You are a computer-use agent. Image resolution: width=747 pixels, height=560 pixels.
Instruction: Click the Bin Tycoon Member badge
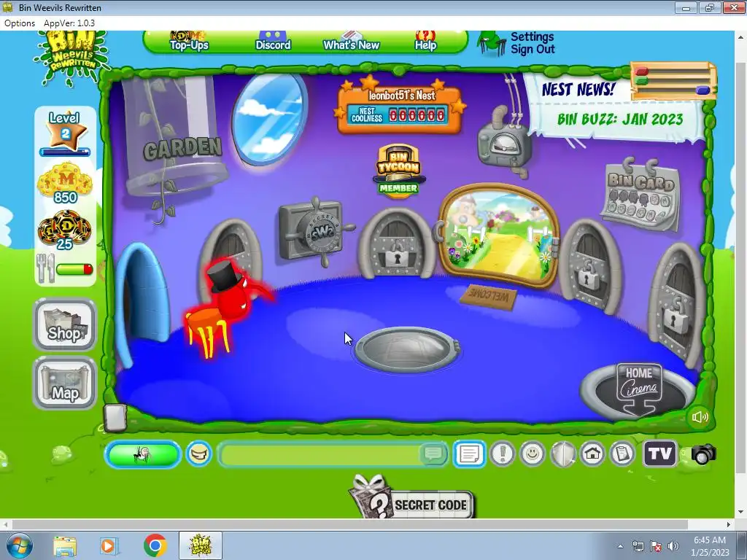click(x=398, y=171)
